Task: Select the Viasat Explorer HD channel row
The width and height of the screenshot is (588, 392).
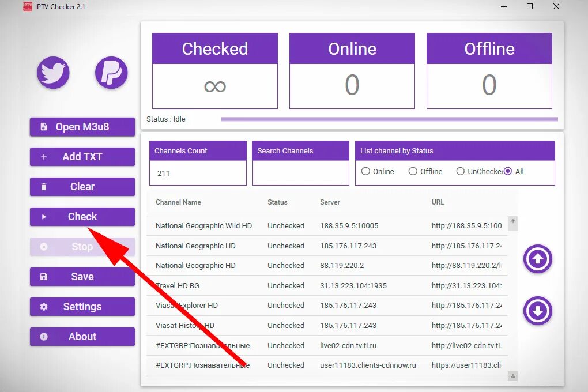Action: (x=327, y=306)
